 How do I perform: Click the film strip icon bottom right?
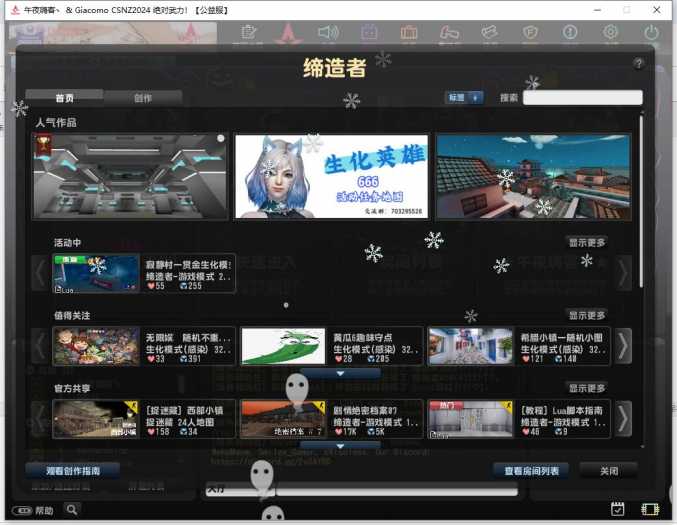(x=649, y=509)
